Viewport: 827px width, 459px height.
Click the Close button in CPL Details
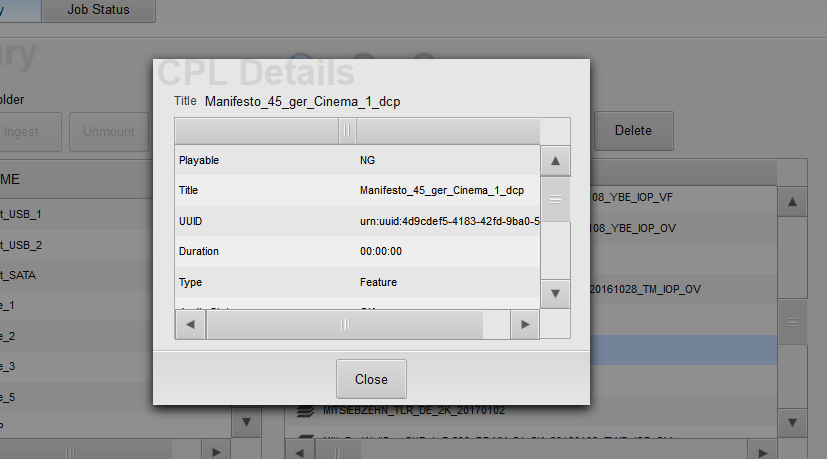371,380
